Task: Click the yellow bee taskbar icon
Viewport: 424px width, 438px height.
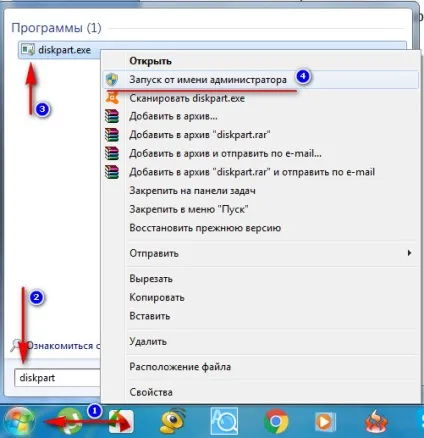Action: pos(173,421)
